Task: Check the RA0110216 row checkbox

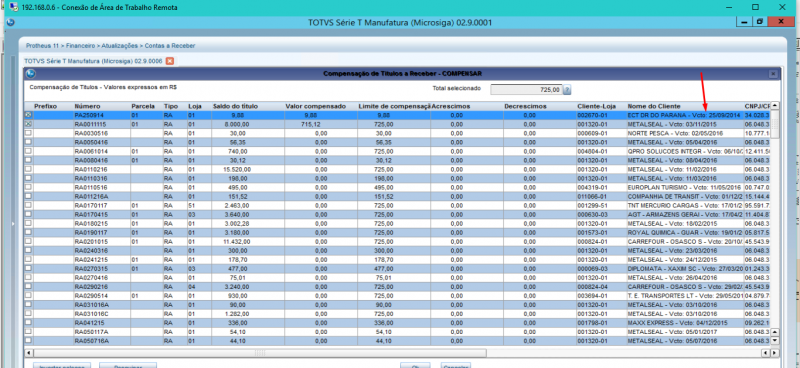Action: (28, 169)
